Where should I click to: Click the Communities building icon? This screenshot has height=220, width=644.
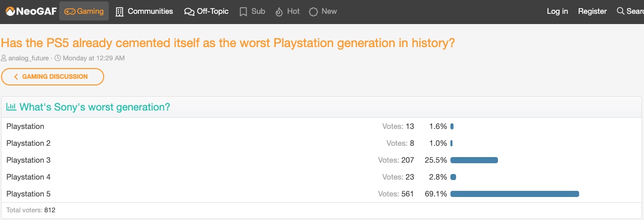pyautogui.click(x=120, y=11)
